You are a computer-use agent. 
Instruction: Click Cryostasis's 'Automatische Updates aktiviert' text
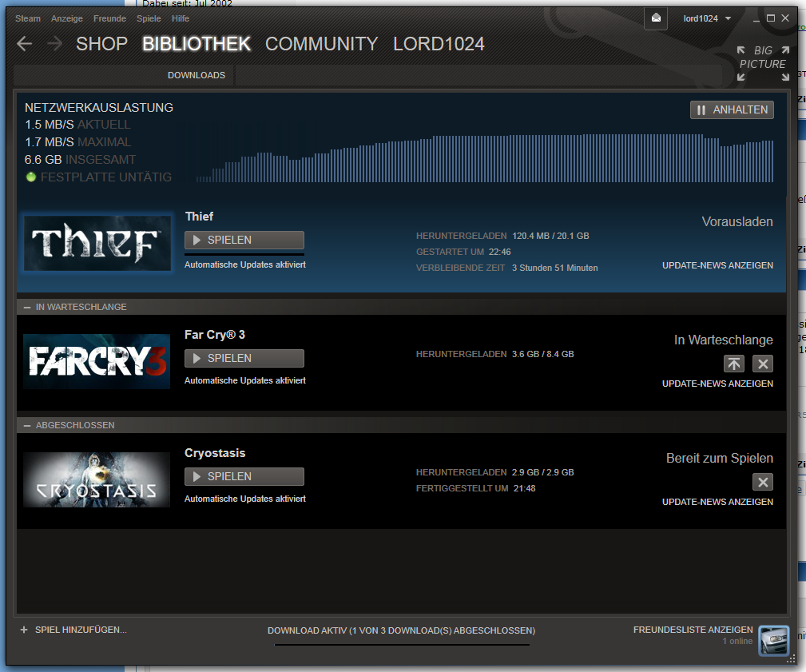tap(245, 499)
